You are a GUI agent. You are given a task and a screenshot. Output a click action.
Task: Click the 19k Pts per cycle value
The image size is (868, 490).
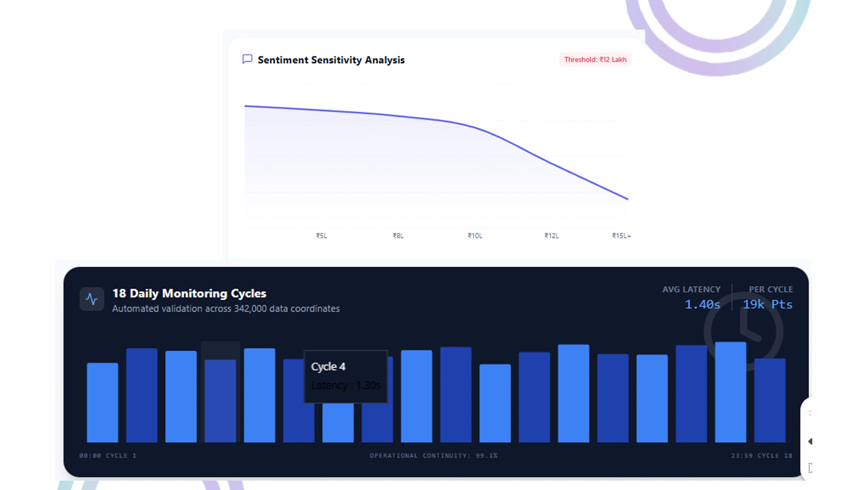[x=767, y=304]
